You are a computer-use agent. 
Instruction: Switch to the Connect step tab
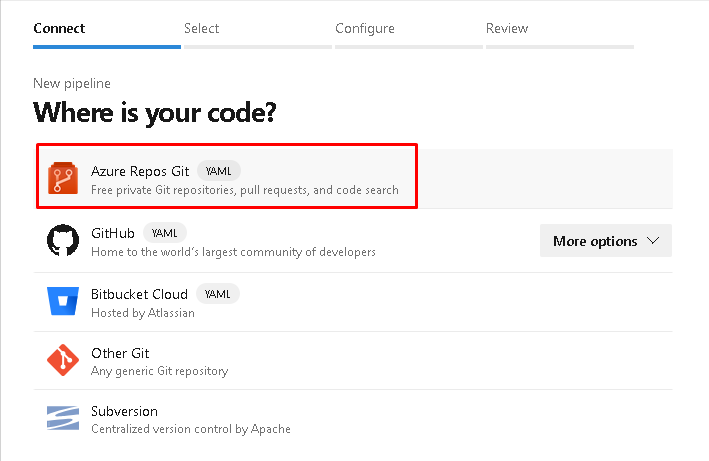pyautogui.click(x=59, y=28)
